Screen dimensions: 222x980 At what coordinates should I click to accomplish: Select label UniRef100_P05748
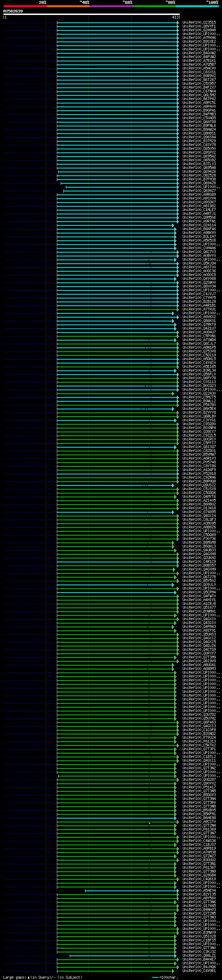coord(199,462)
